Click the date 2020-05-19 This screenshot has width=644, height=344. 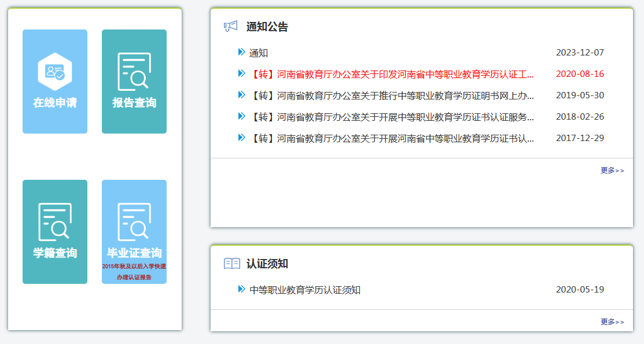tap(580, 290)
